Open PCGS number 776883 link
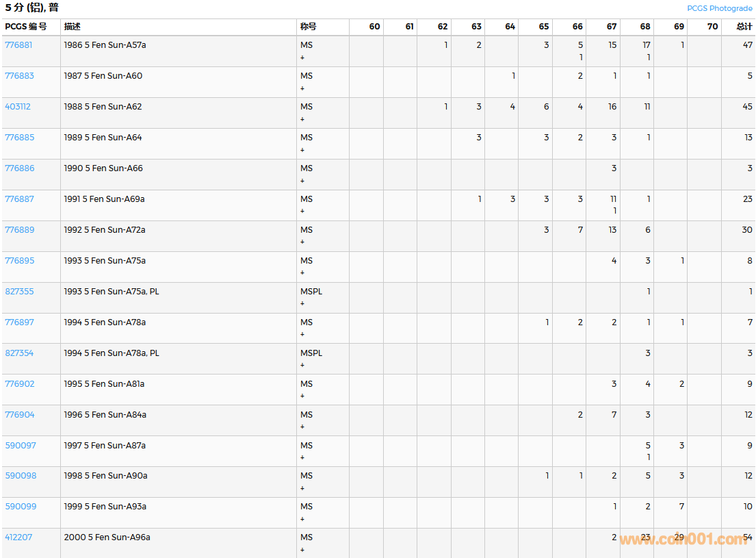756x558 pixels. (19, 76)
